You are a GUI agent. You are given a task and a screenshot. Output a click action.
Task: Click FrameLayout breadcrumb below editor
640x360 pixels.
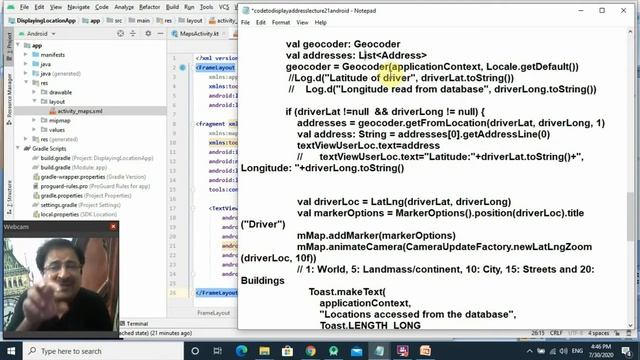click(213, 313)
